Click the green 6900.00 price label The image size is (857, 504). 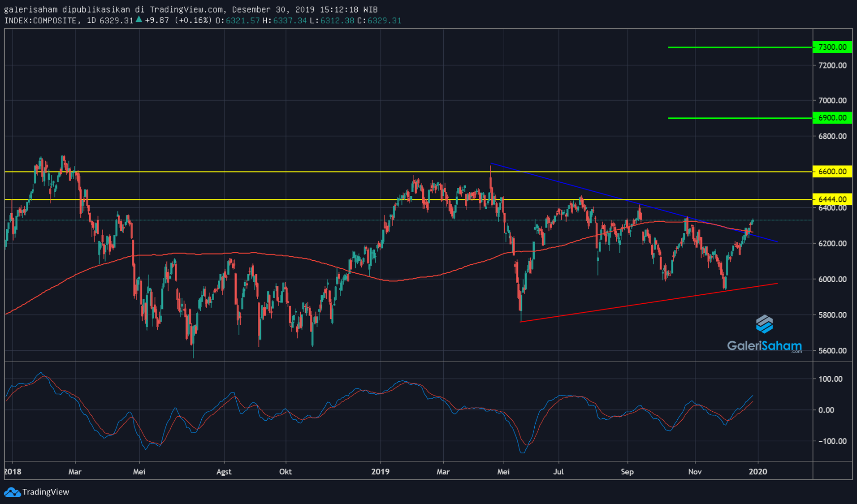(832, 118)
